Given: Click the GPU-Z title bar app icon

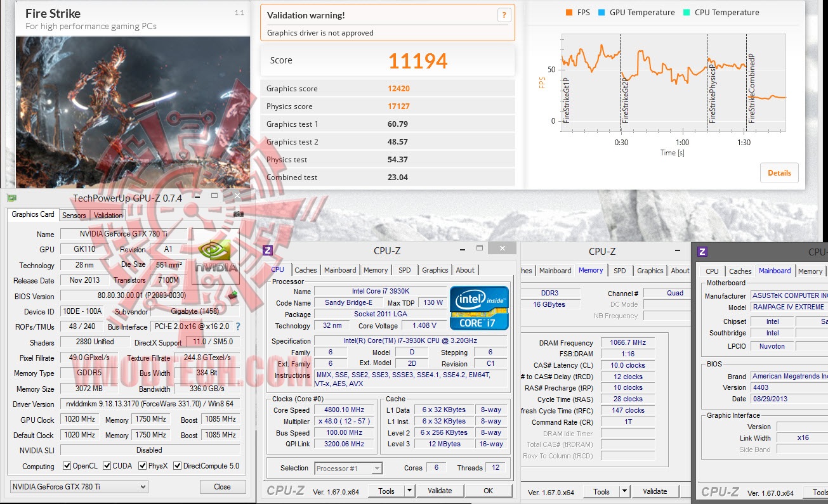Looking at the screenshot, I should point(11,198).
